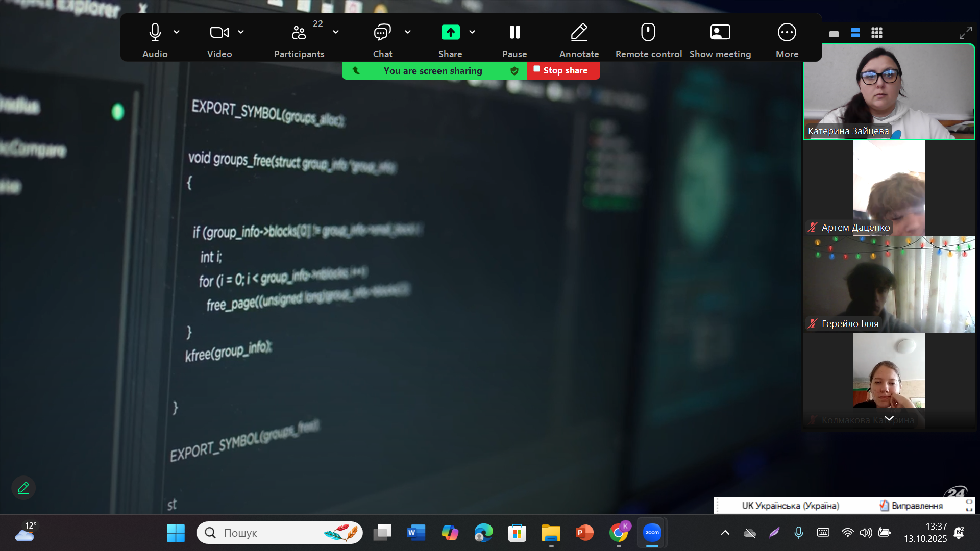Open Remote control option
The image size is (980, 551).
pos(648,33)
